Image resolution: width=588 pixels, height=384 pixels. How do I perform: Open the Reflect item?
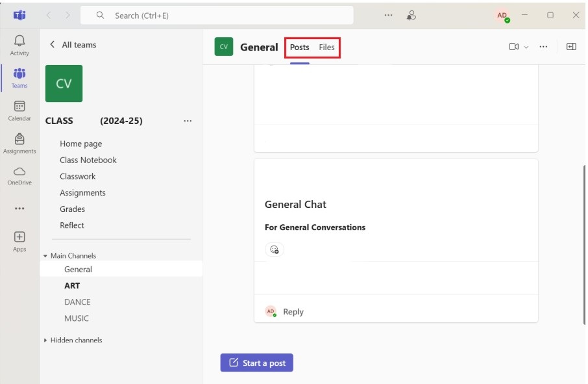(x=72, y=225)
